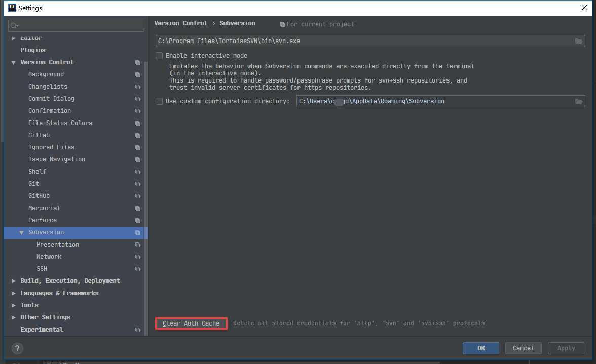This screenshot has width=596, height=364.
Task: Open Subversion Network settings
Action: tap(49, 257)
